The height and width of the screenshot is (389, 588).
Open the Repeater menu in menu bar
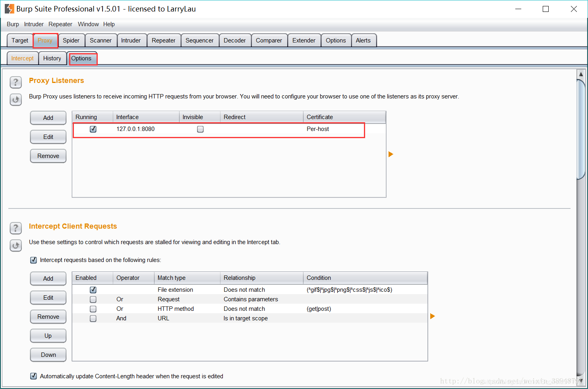pyautogui.click(x=60, y=24)
